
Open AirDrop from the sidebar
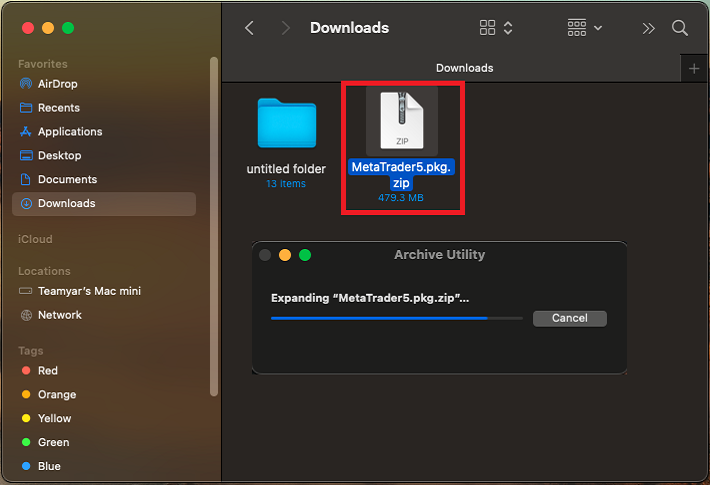coord(57,84)
